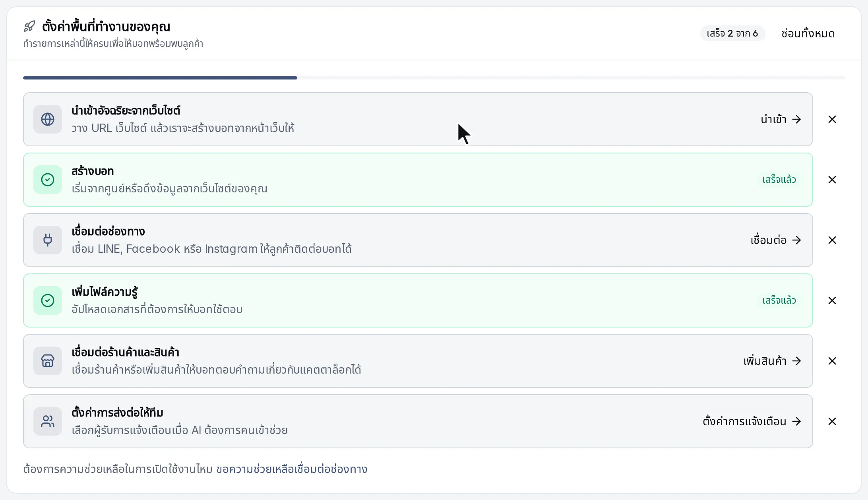Dismiss the เพิ่มไฟล์ความรู้ item with X
The image size is (868, 500).
832,300
